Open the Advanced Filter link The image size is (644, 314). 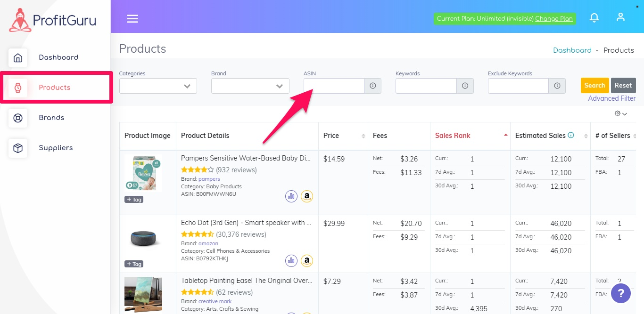[612, 98]
